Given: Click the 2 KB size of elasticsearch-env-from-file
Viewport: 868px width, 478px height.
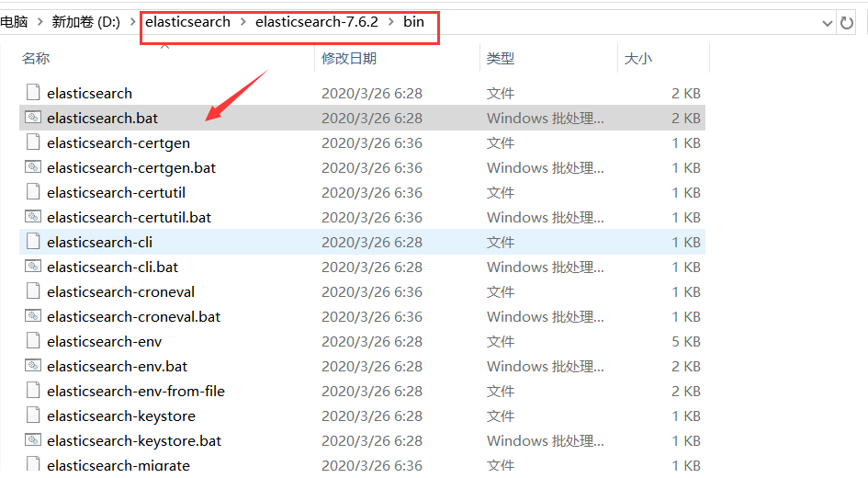Looking at the screenshot, I should click(x=686, y=391).
